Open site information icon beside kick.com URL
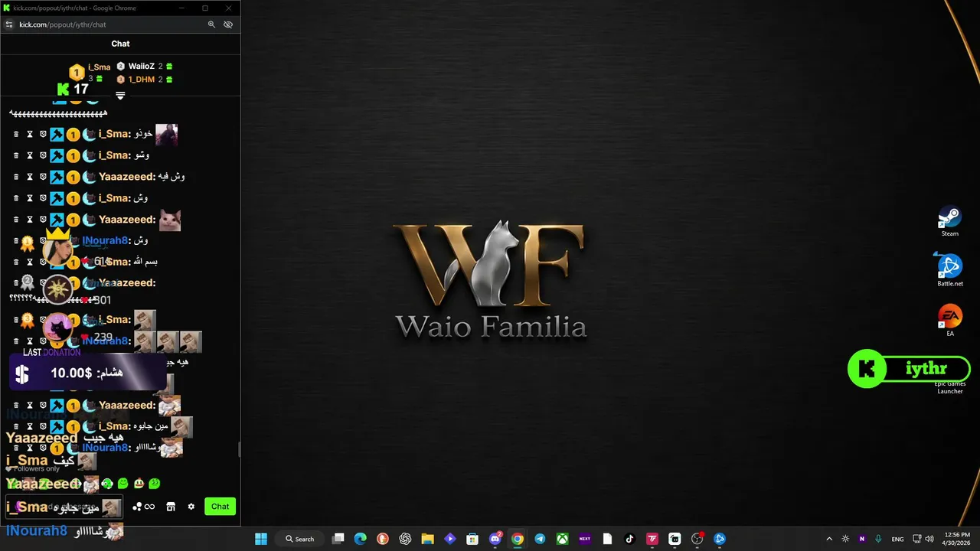 coord(9,24)
